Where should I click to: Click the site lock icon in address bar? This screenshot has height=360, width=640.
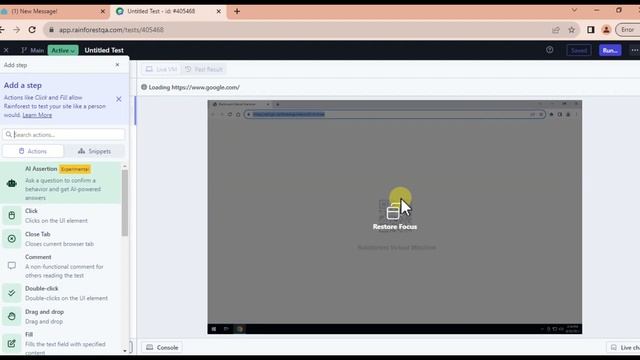(51, 29)
